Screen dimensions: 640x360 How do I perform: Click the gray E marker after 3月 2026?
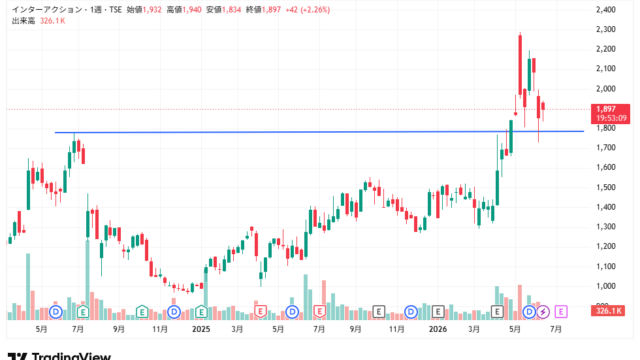click(x=497, y=312)
